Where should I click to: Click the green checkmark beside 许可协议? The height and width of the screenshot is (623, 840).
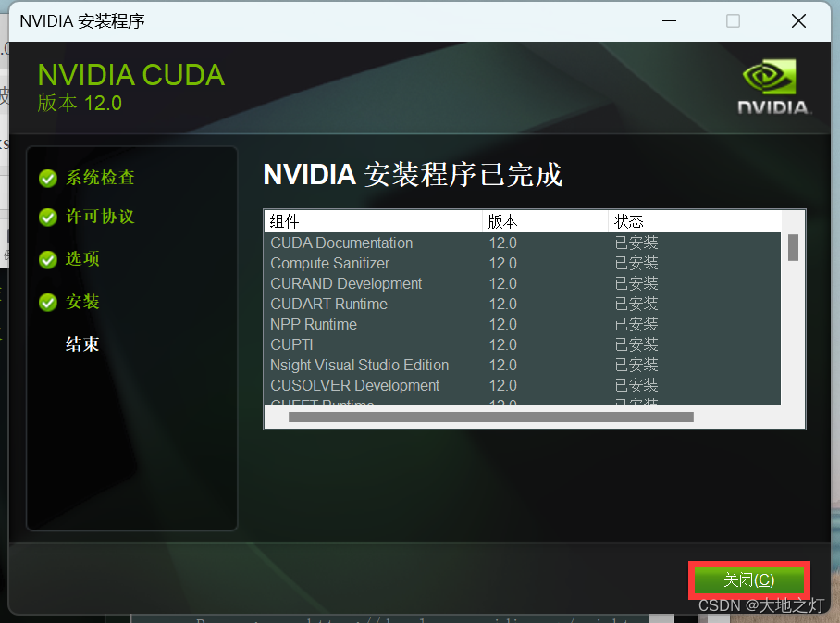pos(48,218)
